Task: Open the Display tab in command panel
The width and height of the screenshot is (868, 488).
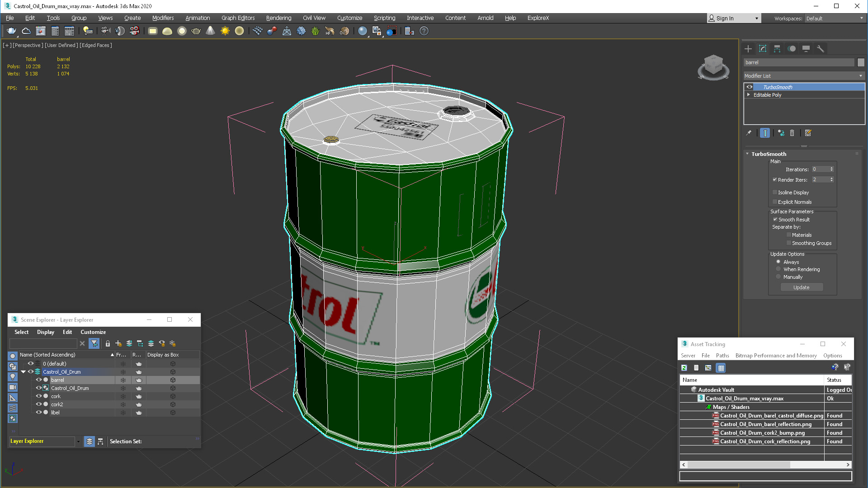Action: point(806,49)
